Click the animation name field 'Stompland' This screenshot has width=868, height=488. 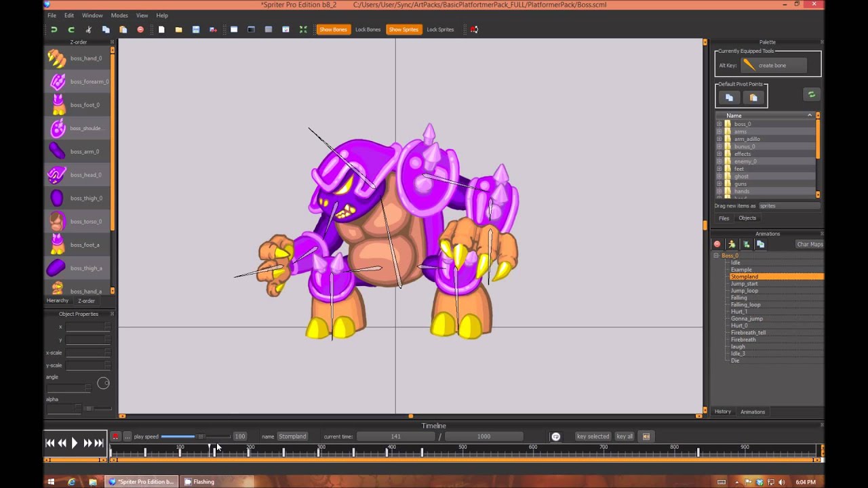tap(293, 436)
